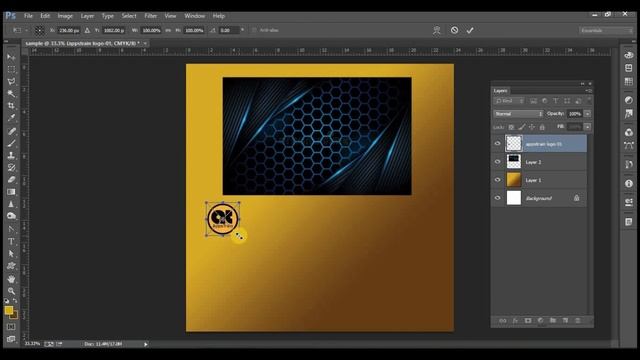Open the Fill slider dropdown arrow
Image resolution: width=640 pixels, height=360 pixels.
pos(587,127)
